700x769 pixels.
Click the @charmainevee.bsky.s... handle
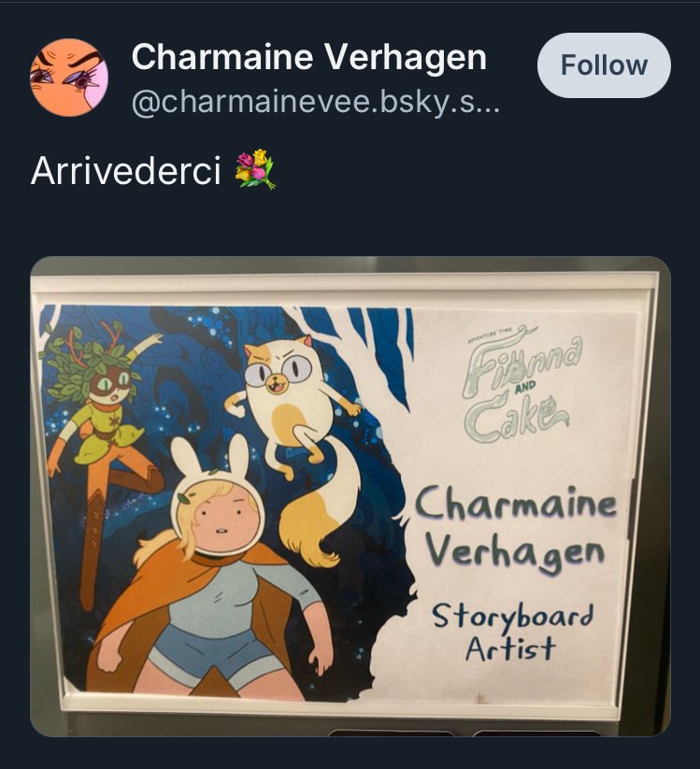pos(315,102)
